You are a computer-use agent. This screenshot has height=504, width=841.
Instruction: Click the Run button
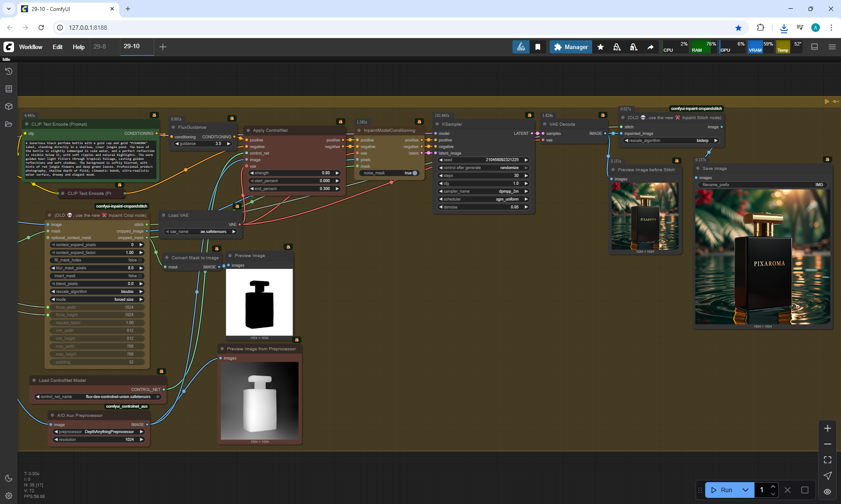(722, 490)
